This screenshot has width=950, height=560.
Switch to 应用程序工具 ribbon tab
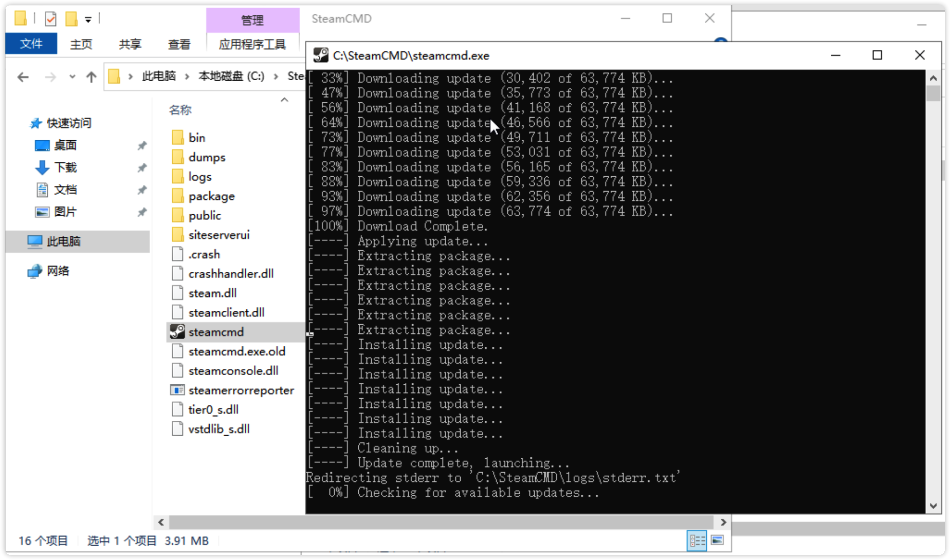252,44
